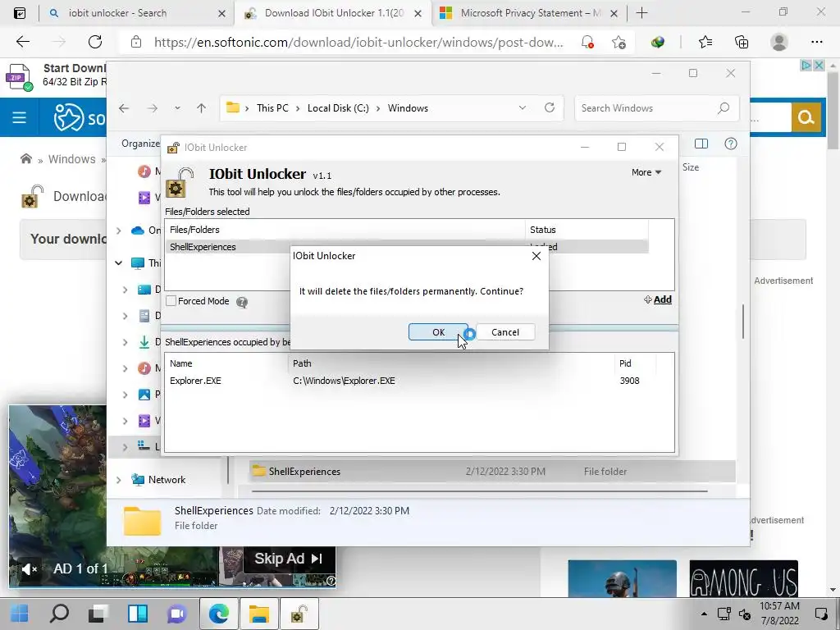Viewport: 840px width, 630px height.
Task: Open the More dropdown in IObit Unlocker
Action: (x=646, y=172)
